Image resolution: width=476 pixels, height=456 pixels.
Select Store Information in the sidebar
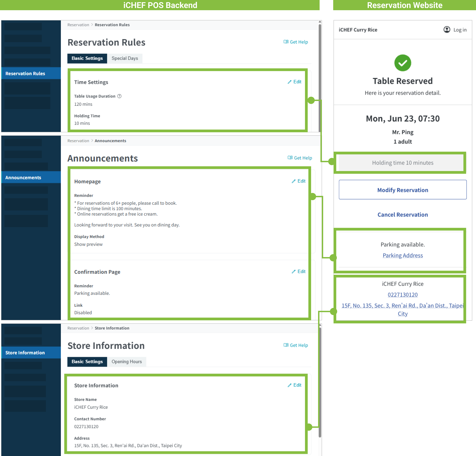pos(25,352)
